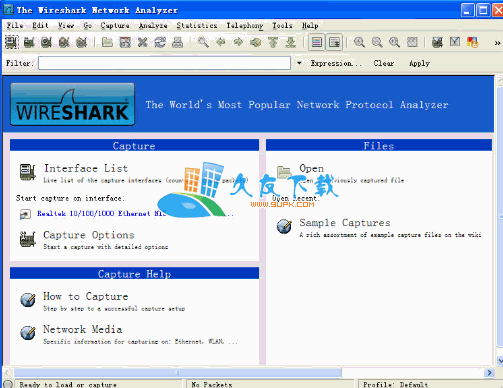Click the horizontal scrollbar right arrow
Viewport: 503px width, 388px height.
[x=489, y=372]
